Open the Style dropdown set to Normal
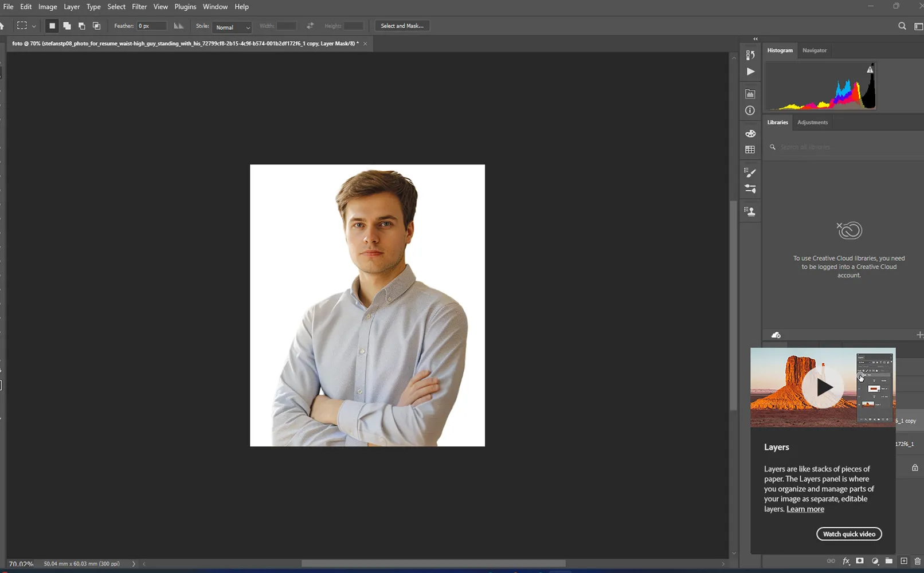The image size is (924, 573). tap(232, 27)
